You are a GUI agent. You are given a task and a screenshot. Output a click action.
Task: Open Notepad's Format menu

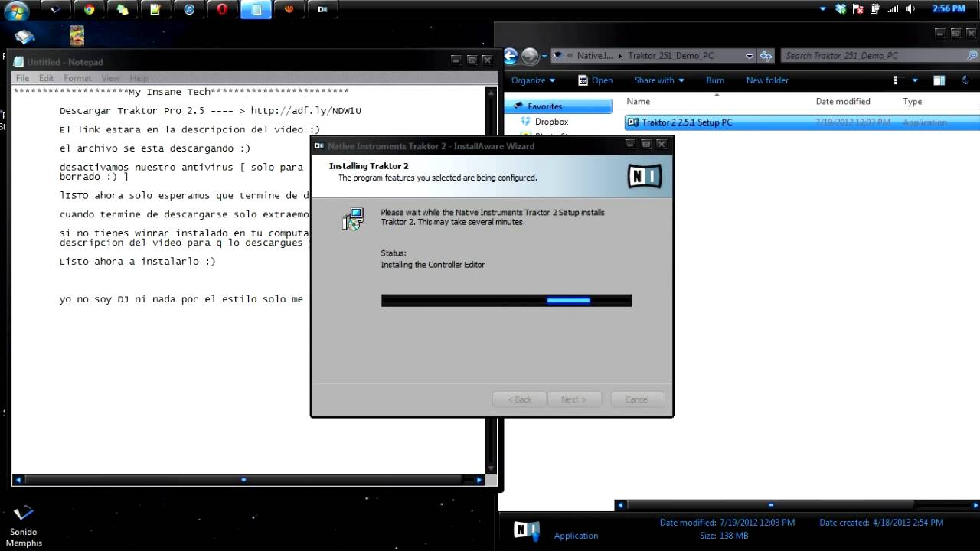77,78
